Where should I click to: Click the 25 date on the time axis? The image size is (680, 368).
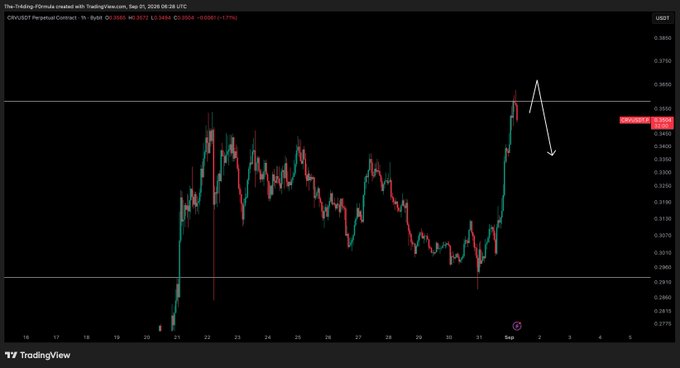pyautogui.click(x=298, y=337)
